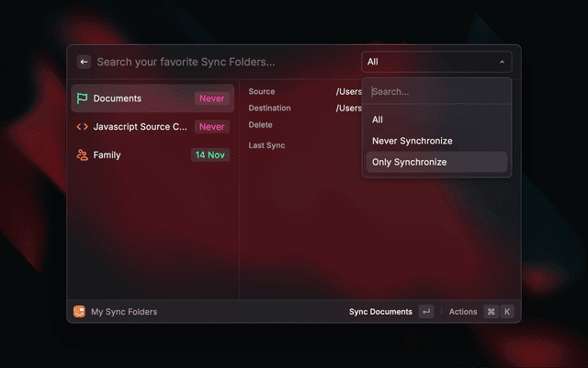Screen dimensions: 588x368
Task: Open the Actions panel
Action: tap(463, 312)
